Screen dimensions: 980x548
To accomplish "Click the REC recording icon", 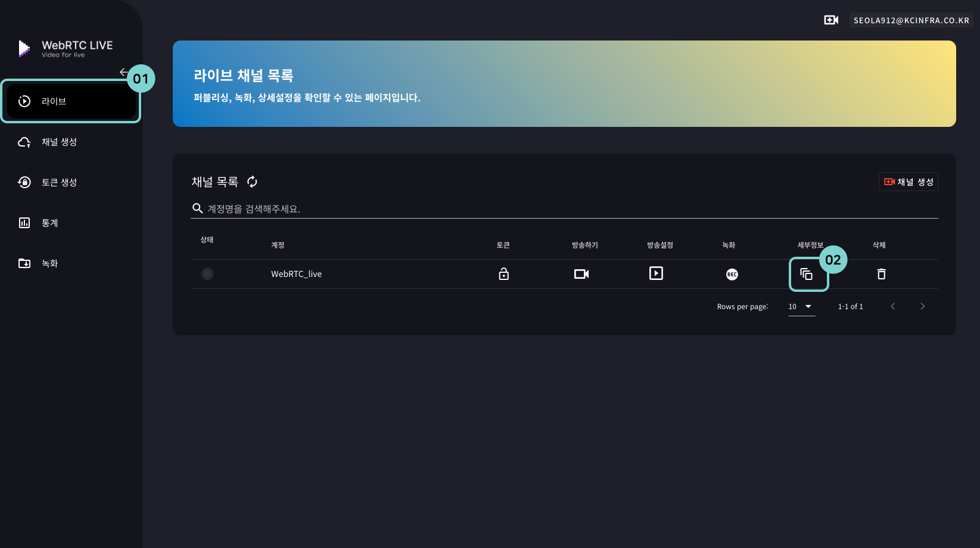I will point(732,274).
